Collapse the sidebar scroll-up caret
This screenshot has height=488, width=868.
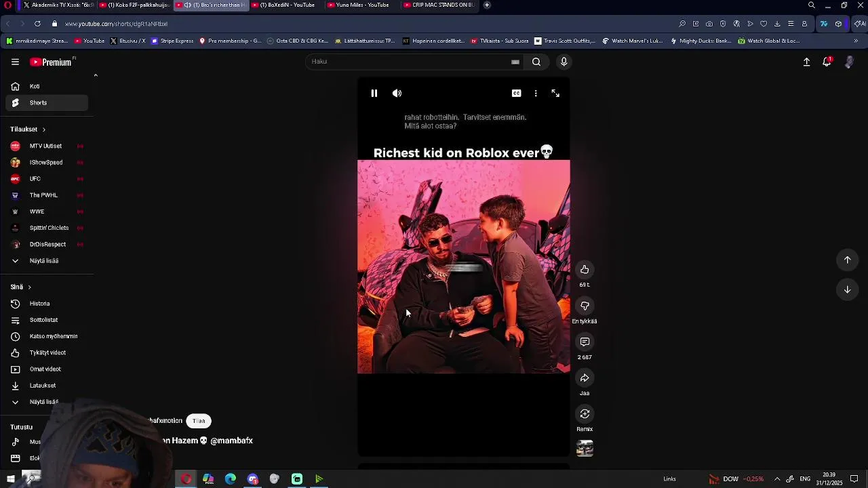tap(96, 75)
